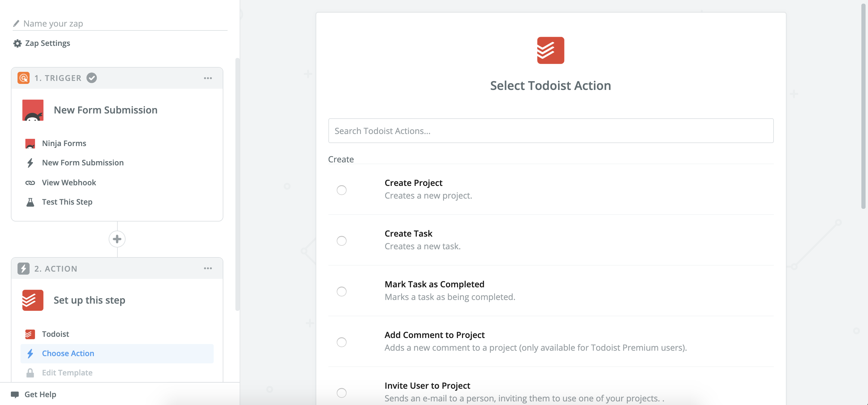Click the lock icon beside Edit Template
This screenshot has height=405, width=868.
[x=30, y=373]
